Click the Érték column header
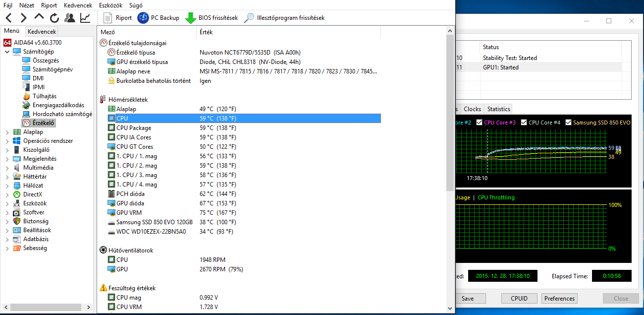 click(x=288, y=32)
